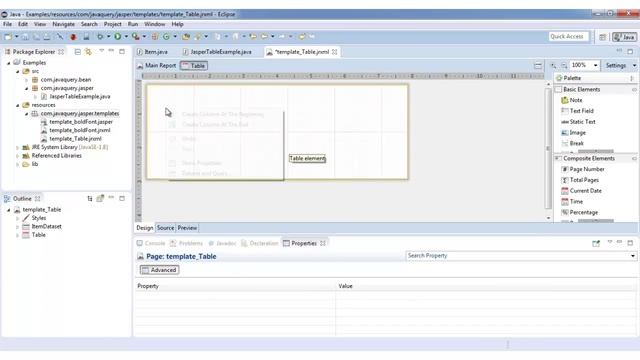Select the Java perspective button
This screenshot has height=360, width=640.
click(x=624, y=37)
